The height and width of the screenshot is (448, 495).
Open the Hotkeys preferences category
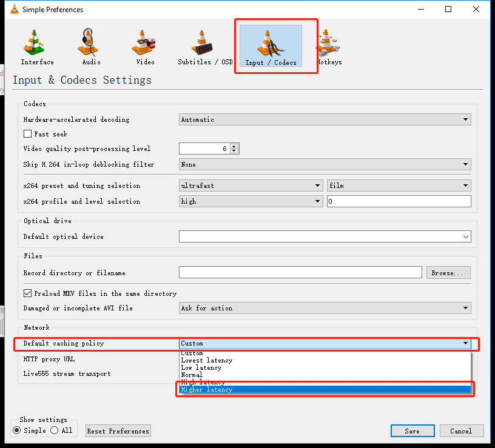pos(329,47)
